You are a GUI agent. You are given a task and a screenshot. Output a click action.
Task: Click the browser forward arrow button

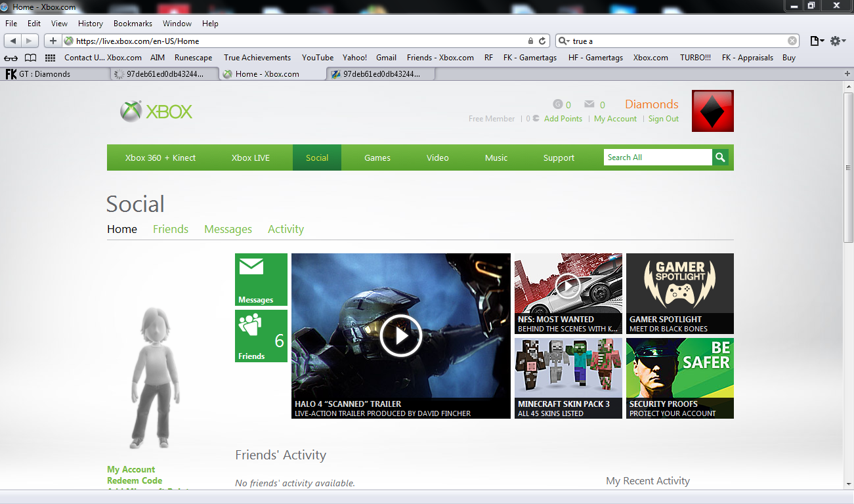tap(30, 41)
